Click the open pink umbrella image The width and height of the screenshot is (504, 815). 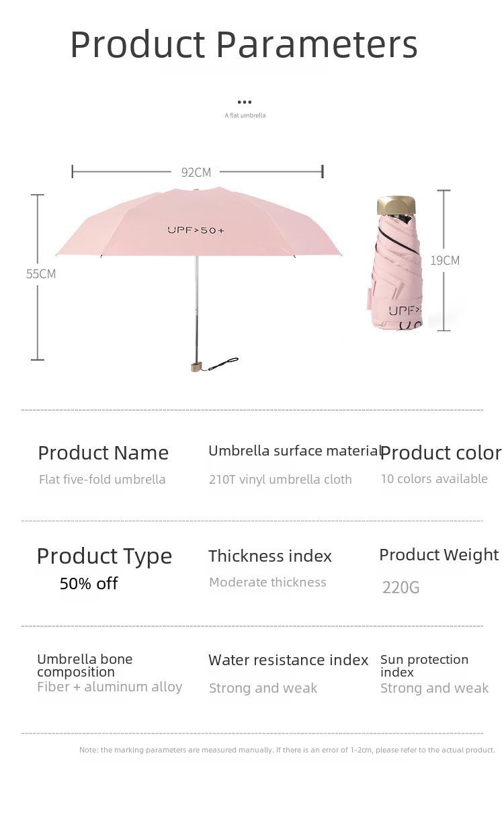(x=199, y=280)
